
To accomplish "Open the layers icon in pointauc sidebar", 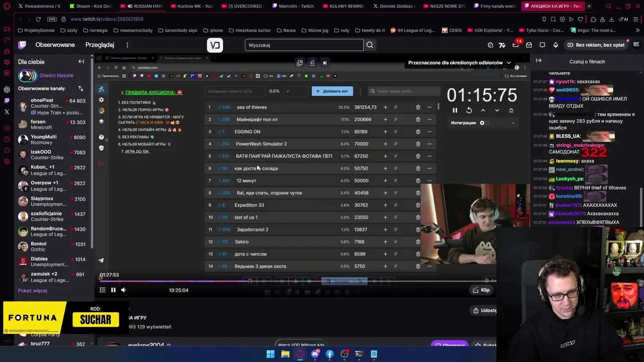I will 101,122.
